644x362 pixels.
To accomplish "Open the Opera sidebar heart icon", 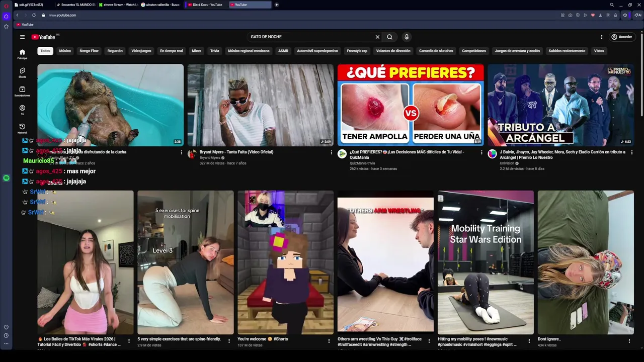I will pos(6,327).
